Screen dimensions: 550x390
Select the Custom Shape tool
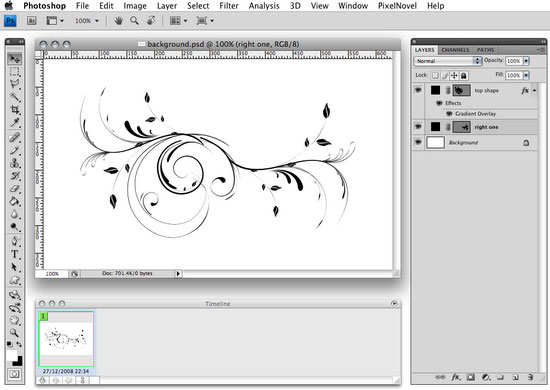tap(14, 280)
